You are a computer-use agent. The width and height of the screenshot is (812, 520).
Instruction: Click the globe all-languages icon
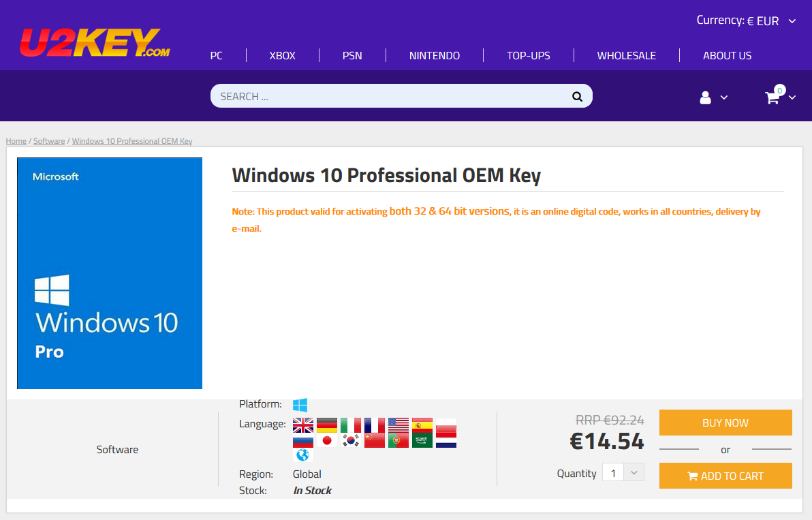click(x=303, y=455)
